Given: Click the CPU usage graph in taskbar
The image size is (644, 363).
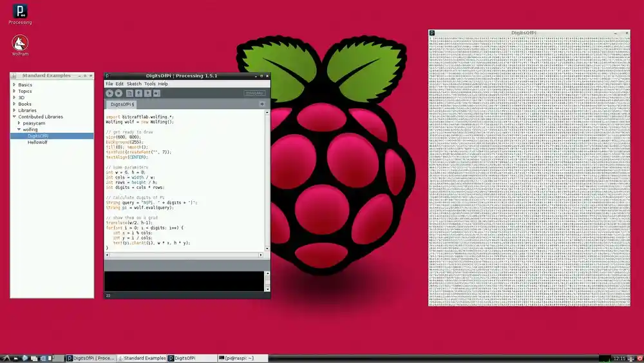Looking at the screenshot, I should [605, 358].
